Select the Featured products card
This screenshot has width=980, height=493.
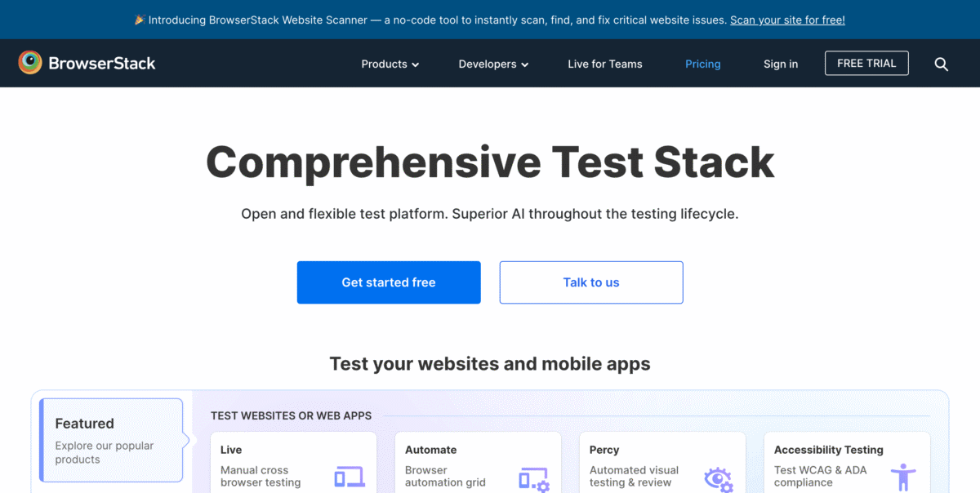[x=111, y=440]
